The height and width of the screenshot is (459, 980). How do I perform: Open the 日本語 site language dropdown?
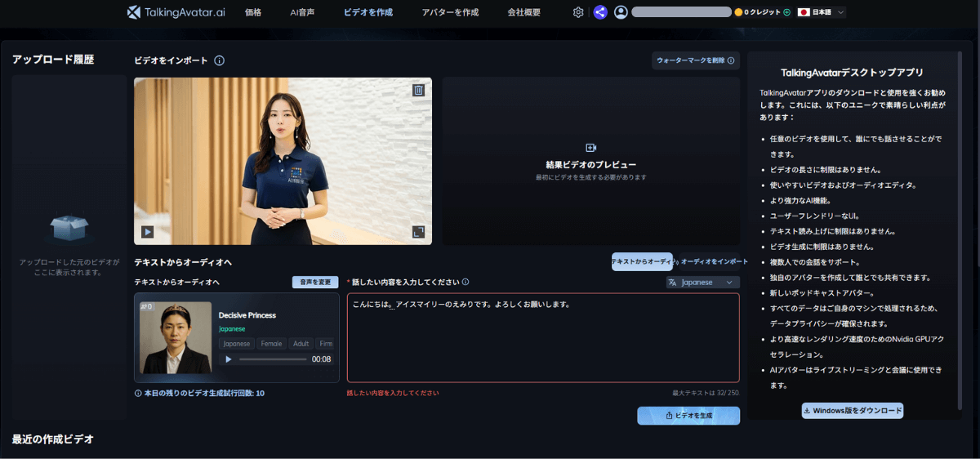(x=821, y=12)
